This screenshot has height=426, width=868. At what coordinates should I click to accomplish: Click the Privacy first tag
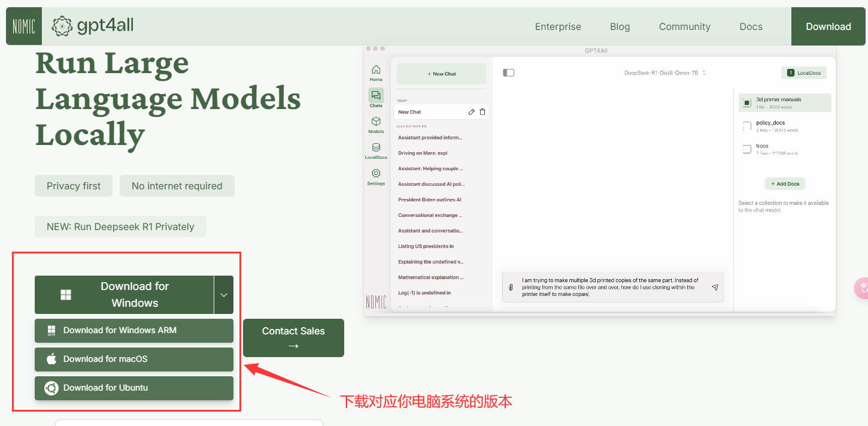point(74,186)
